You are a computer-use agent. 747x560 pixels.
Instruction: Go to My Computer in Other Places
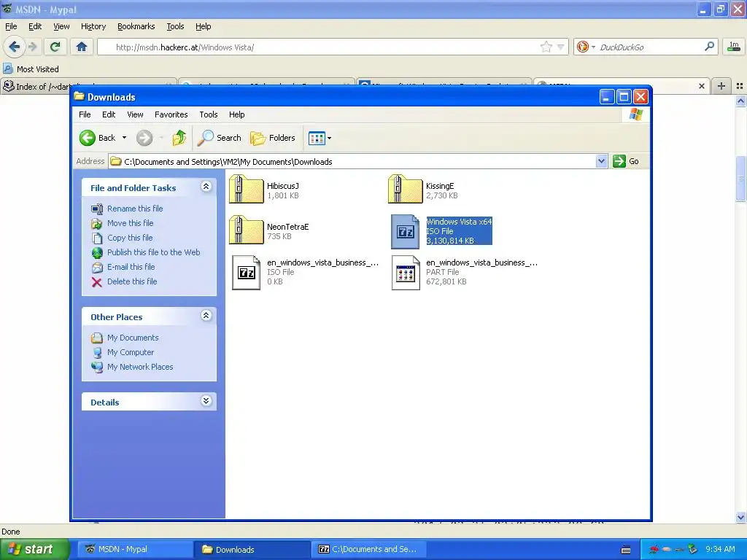(131, 352)
